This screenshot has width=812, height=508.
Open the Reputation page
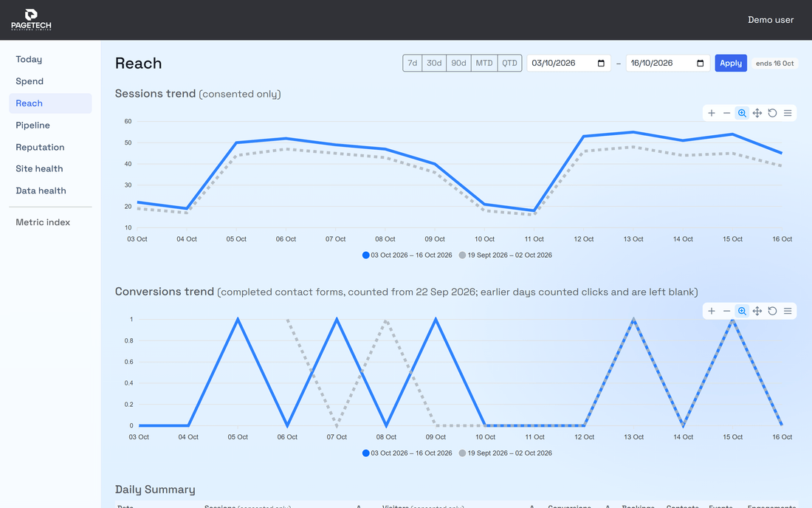50,147
